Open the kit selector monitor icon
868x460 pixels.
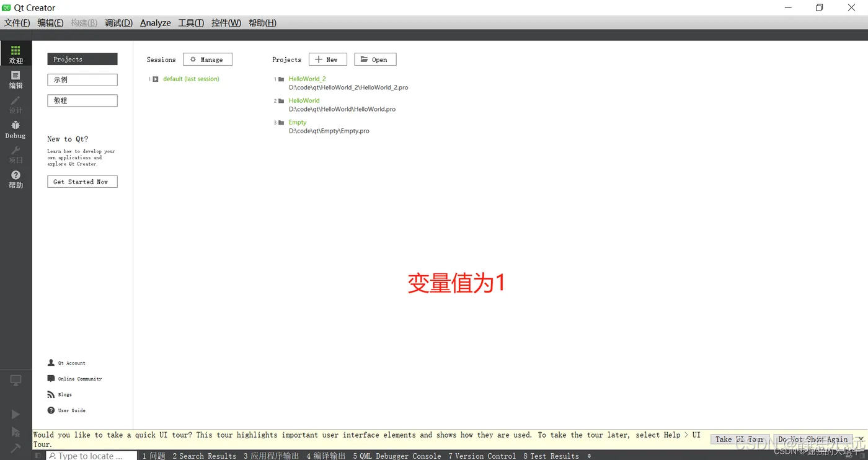click(x=15, y=381)
